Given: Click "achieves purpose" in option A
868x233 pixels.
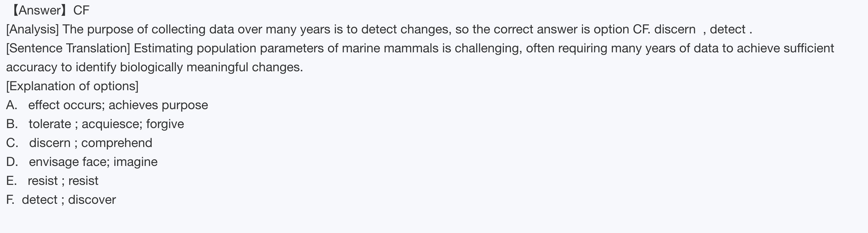Looking at the screenshot, I should pyautogui.click(x=158, y=105).
